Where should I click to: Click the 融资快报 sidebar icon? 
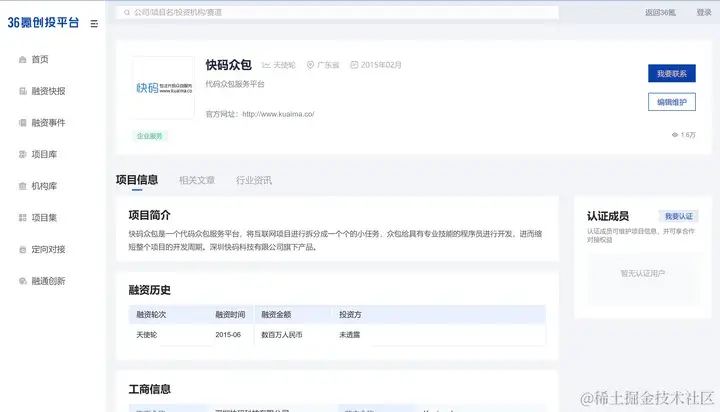coord(22,91)
